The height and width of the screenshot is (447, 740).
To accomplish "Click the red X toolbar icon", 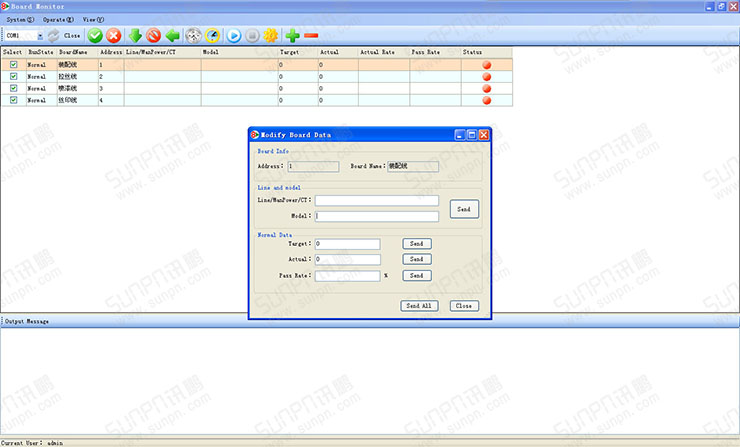I will point(114,35).
